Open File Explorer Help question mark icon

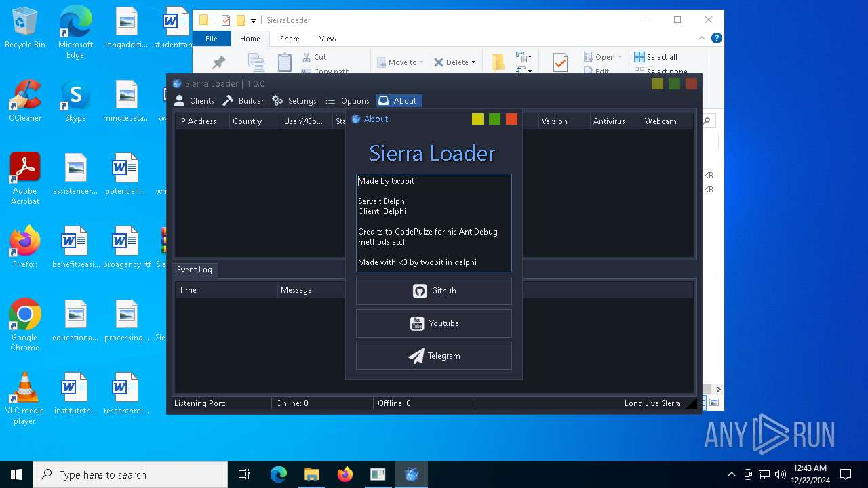pyautogui.click(x=716, y=39)
